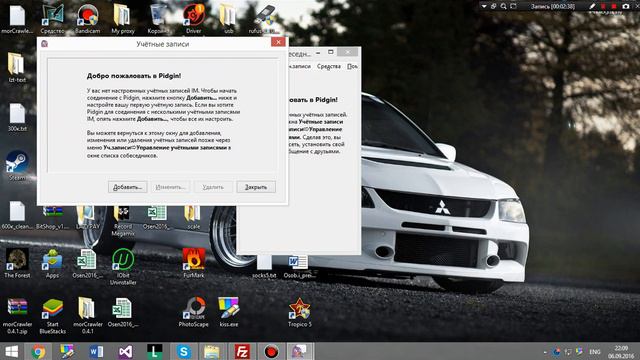Switch to Bandicam recorder in the taskbar
Screen dimensions: 640x360
click(271, 351)
